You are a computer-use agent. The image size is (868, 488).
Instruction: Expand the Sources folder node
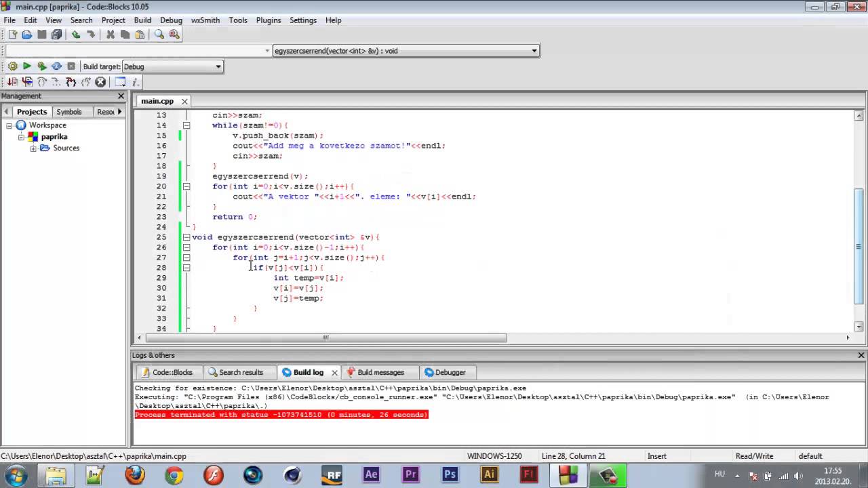(x=33, y=148)
